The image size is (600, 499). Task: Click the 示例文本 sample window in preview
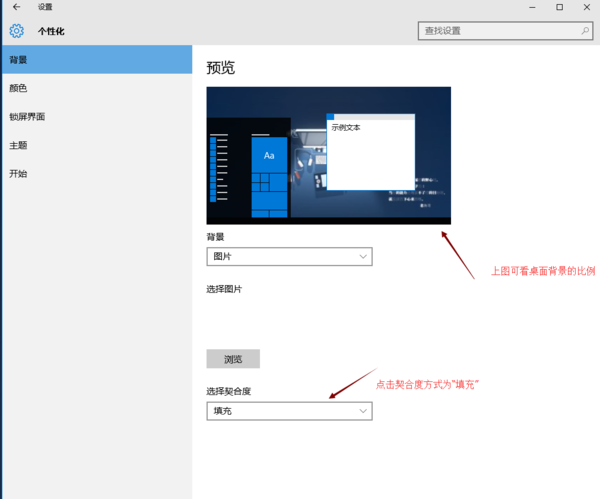tap(371, 152)
